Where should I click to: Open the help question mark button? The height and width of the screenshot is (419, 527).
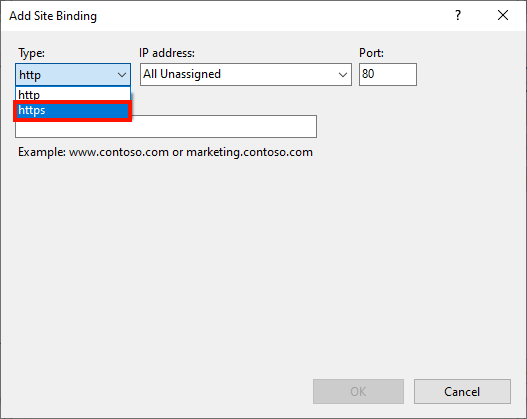tap(458, 15)
